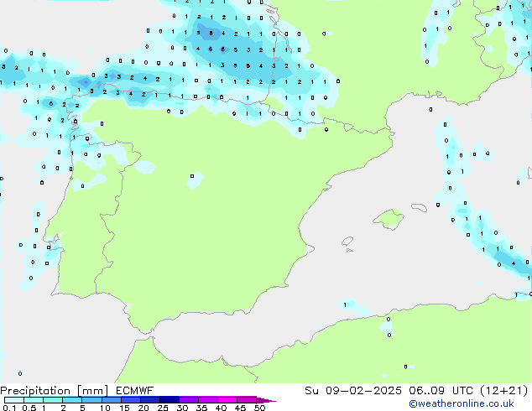Click the '0.5' legend scale value
This screenshot has height=411, width=532.
(x=29, y=408)
